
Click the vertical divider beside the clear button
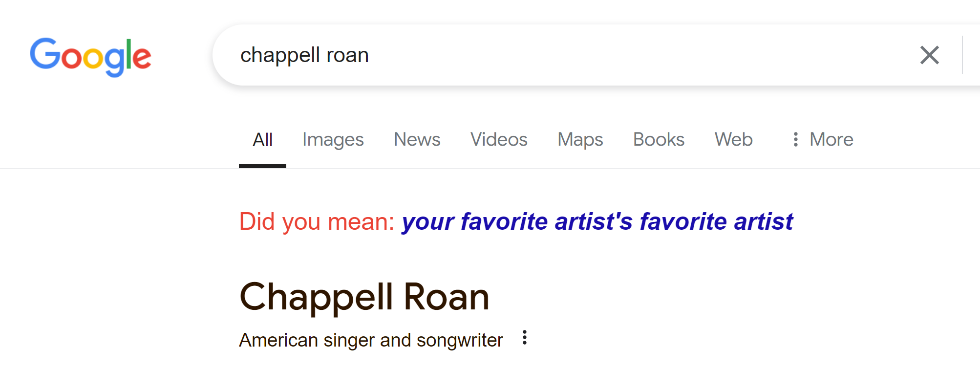pyautogui.click(x=962, y=55)
